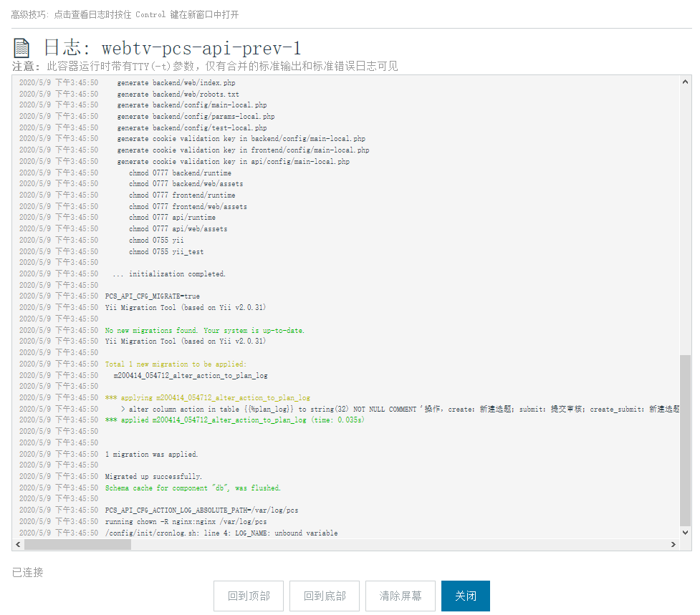700x615 pixels.
Task: Click the line 'generate backend/web/index.php'
Action: click(176, 82)
